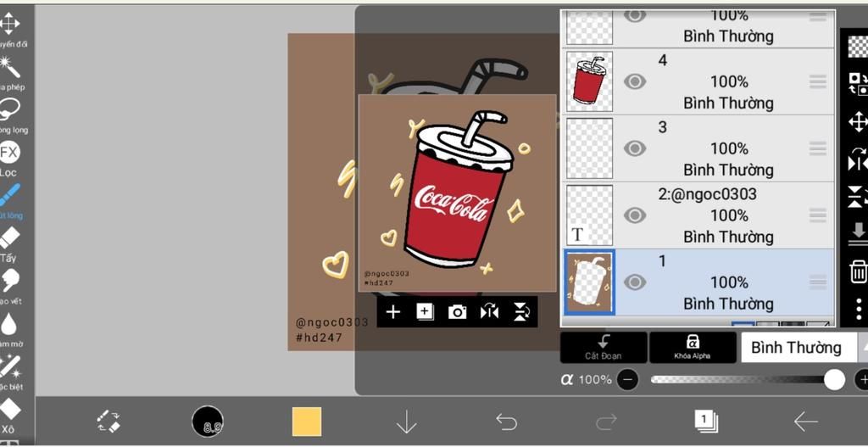868x447 pixels.
Task: Toggle visibility of the topmost layer
Action: click(x=634, y=15)
